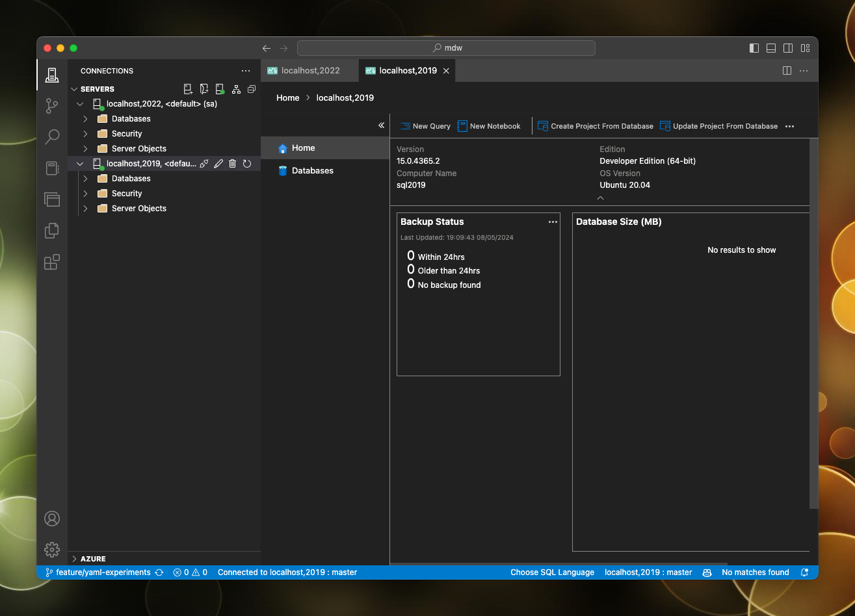
Task: Click the dashboard vertical scrollbar
Action: click(x=813, y=324)
